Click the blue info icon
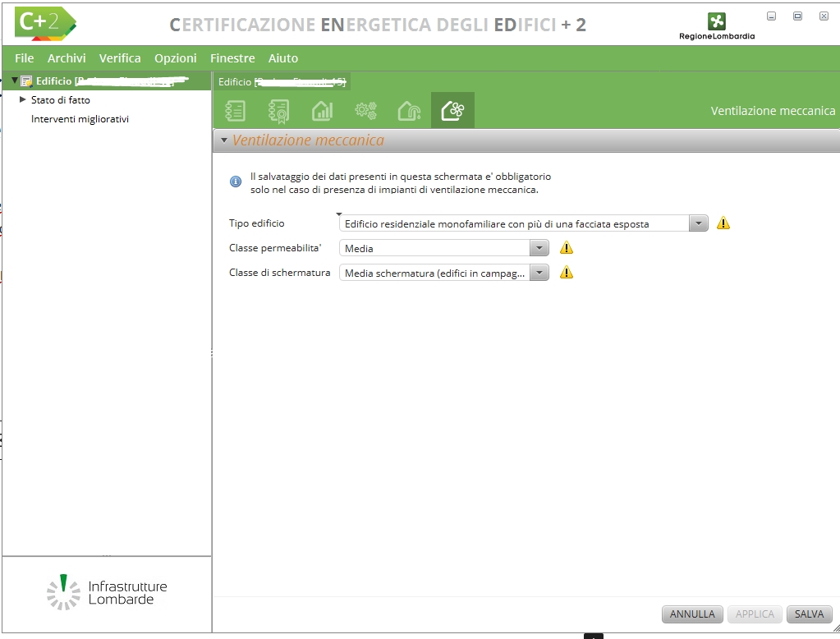Screen dimensions: 840x639 (236, 182)
